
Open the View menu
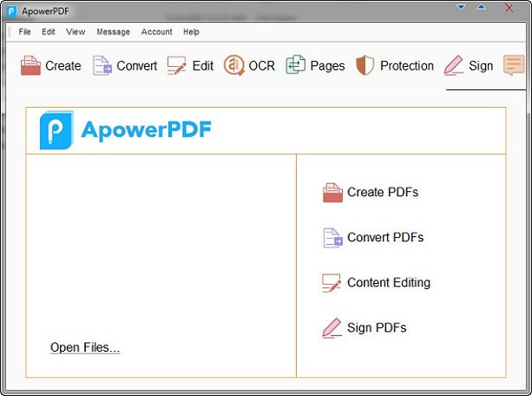point(76,32)
